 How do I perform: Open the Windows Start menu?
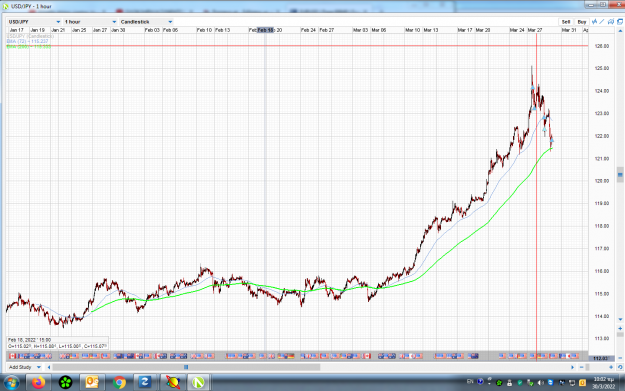12,383
